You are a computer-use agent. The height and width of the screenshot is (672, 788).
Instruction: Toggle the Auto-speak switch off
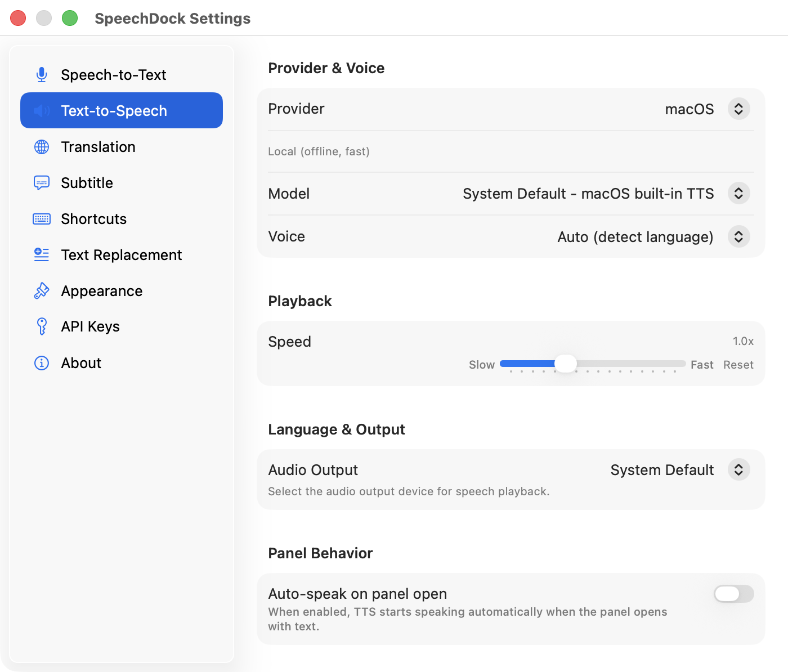click(733, 594)
